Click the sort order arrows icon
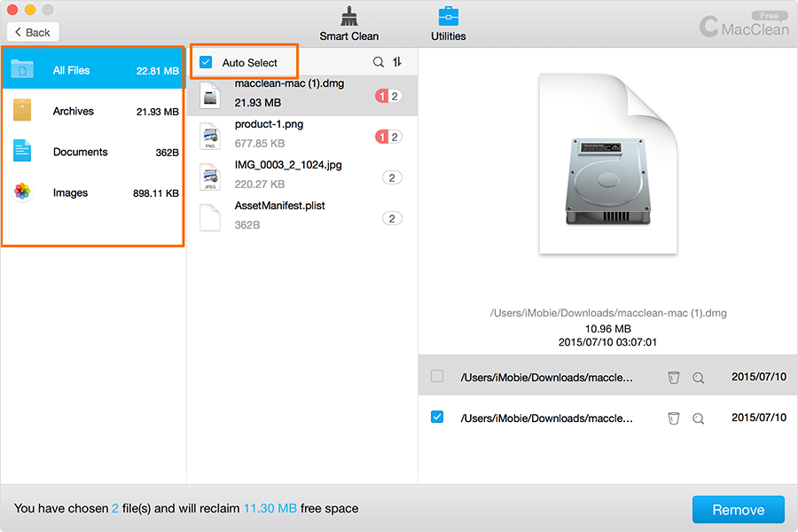 (397, 62)
